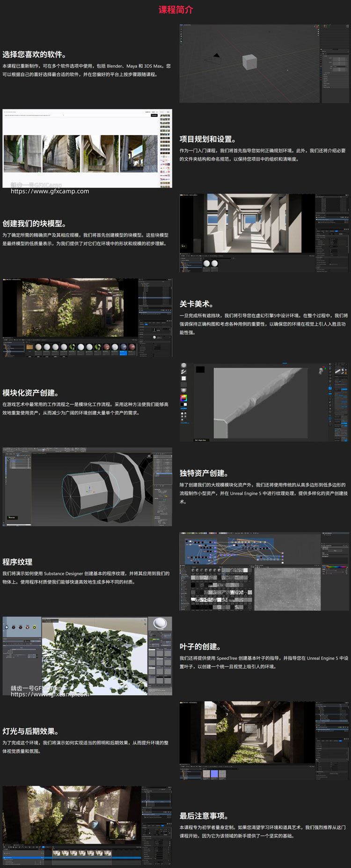Select the blue normal map thumbnail asset
Image resolution: width=351 pixels, height=868 pixels.
point(214,774)
